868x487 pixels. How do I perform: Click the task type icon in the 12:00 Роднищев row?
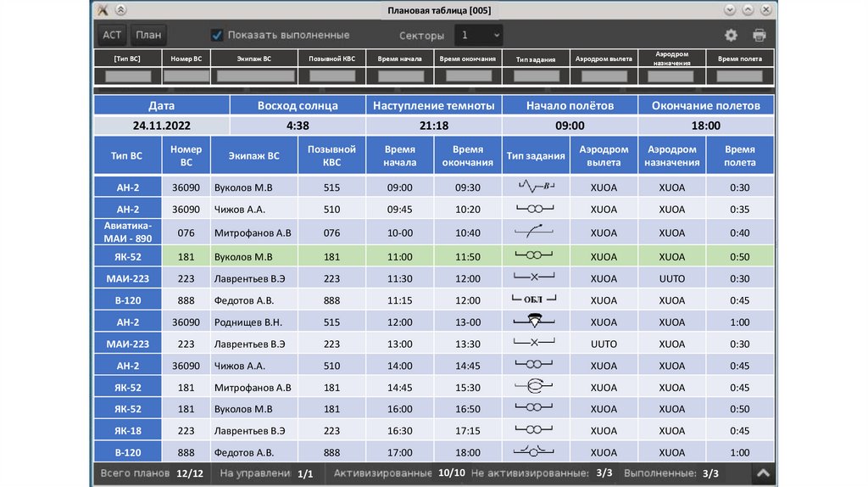tap(536, 322)
